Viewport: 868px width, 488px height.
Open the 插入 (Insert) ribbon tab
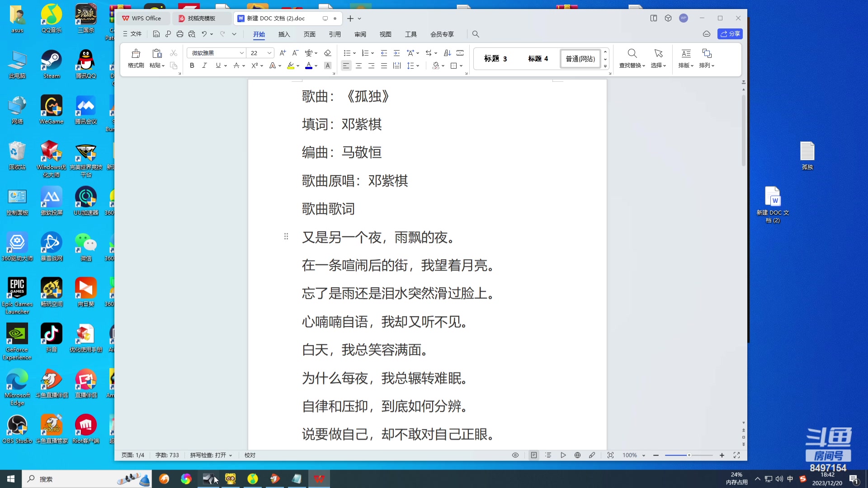point(284,34)
